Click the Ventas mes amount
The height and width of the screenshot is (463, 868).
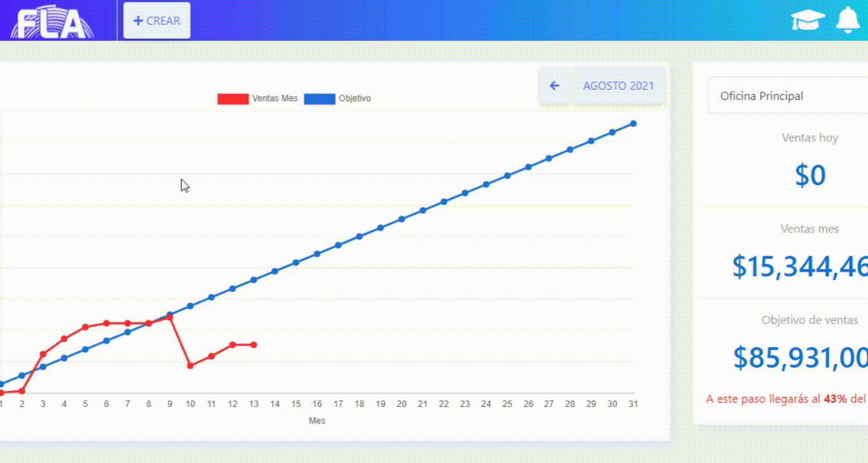(800, 266)
